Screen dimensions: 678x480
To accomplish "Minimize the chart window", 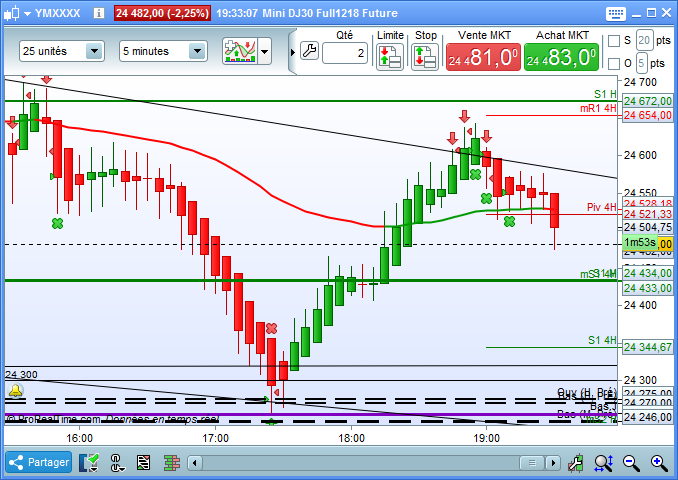I will (636, 14).
